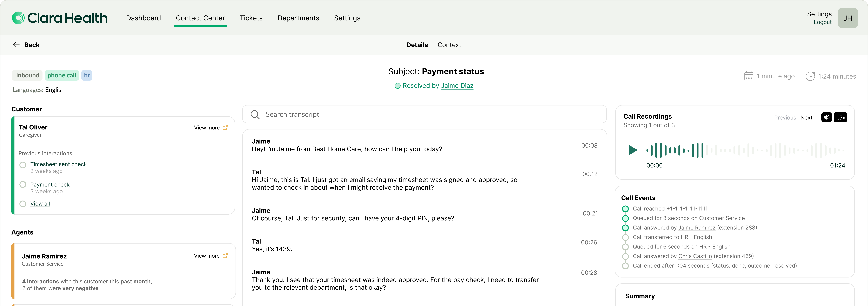Expand all previous interactions via View all
Image resolution: width=868 pixels, height=306 pixels.
[x=40, y=203]
